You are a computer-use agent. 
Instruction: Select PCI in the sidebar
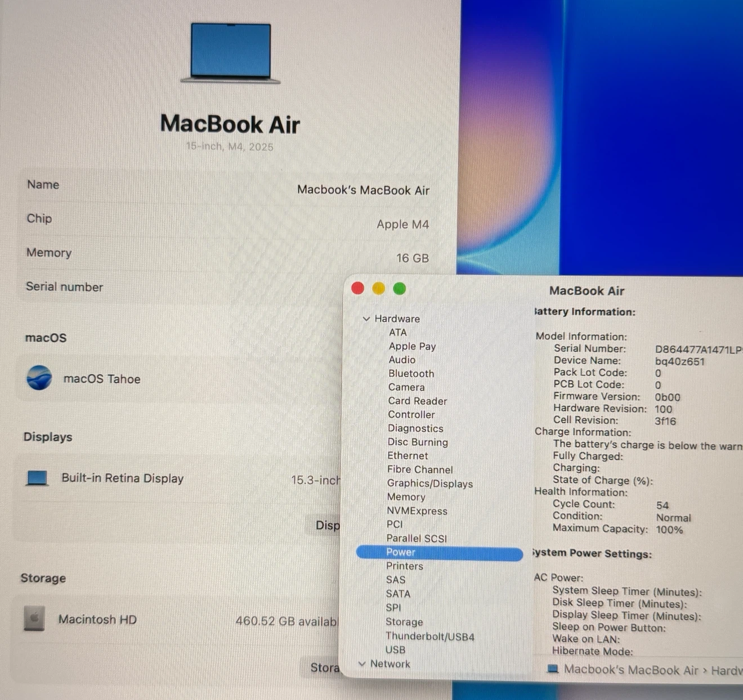[395, 524]
